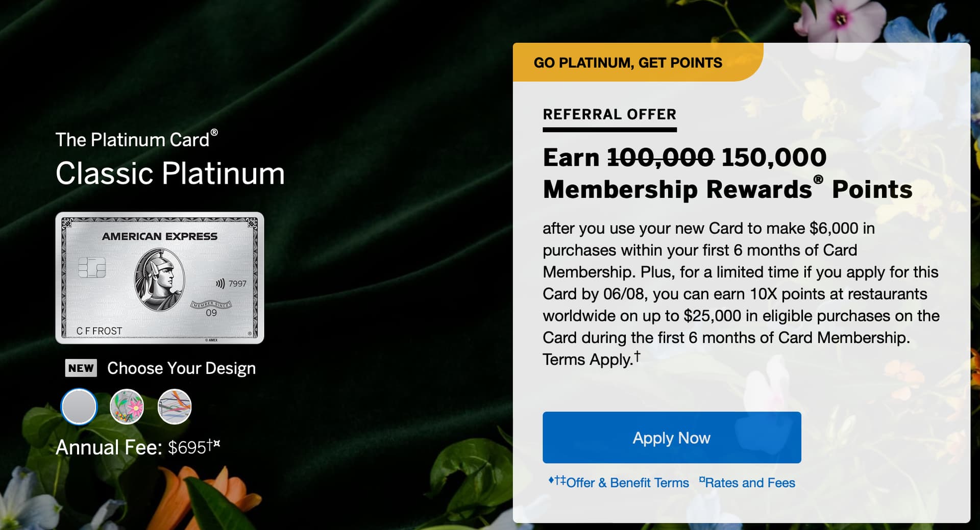Click the crossed-out 100,000 points figure
Image resolution: width=980 pixels, height=530 pixels.
[660, 157]
